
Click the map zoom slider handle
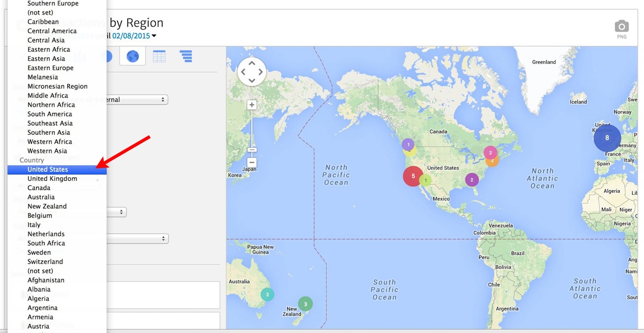point(252,150)
